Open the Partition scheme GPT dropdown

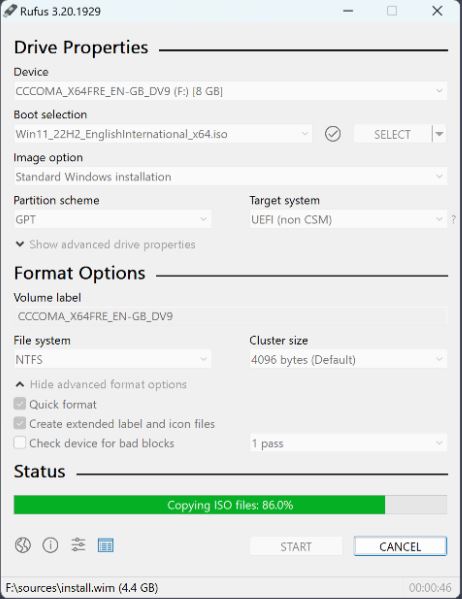tap(112, 220)
